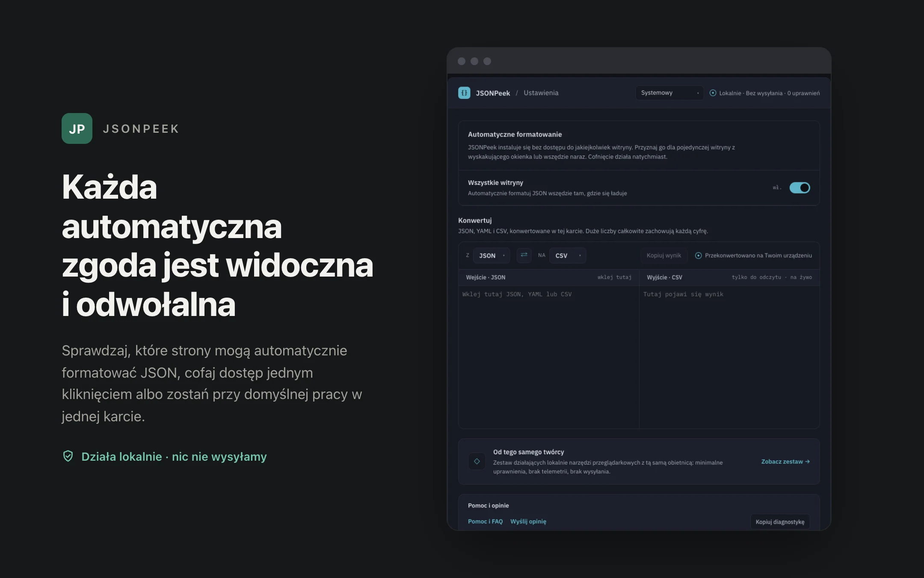The height and width of the screenshot is (578, 924).
Task: Click the JSONPEEK wordmark text
Action: click(141, 129)
